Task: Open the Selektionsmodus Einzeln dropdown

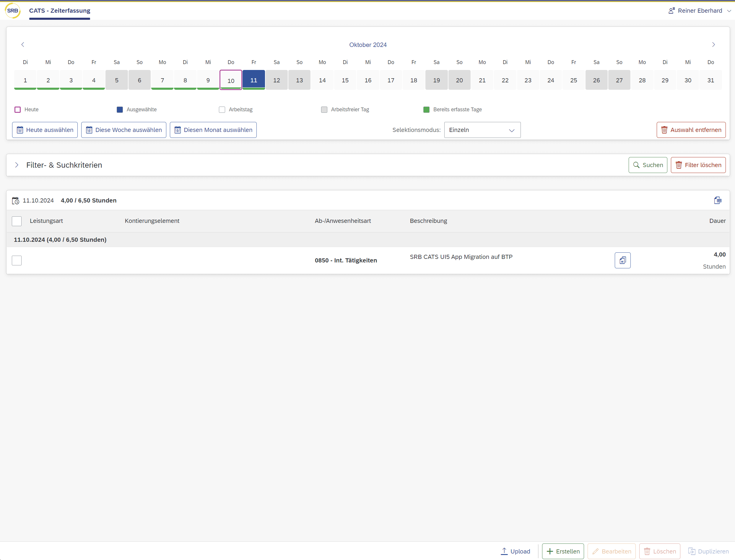Action: (482, 130)
